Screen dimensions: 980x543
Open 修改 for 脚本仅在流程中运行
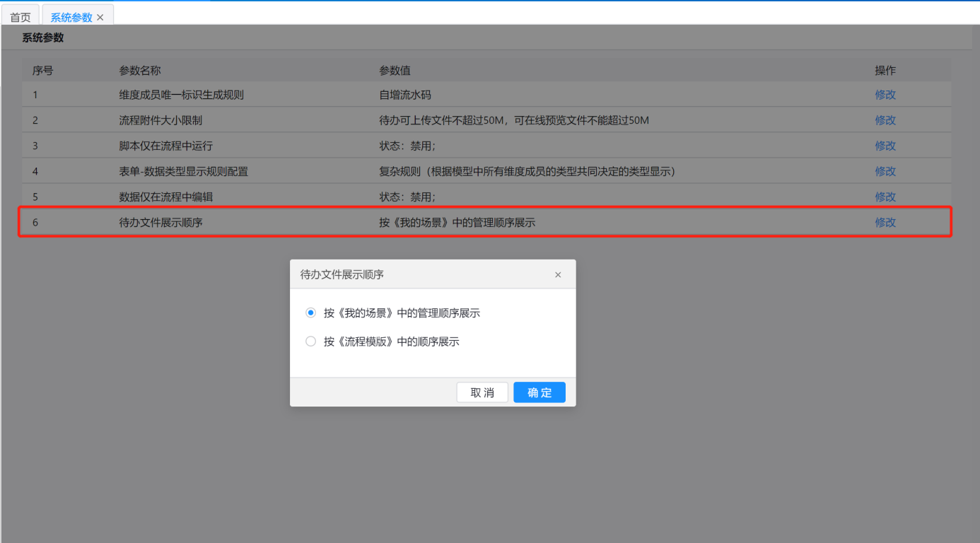pos(885,146)
